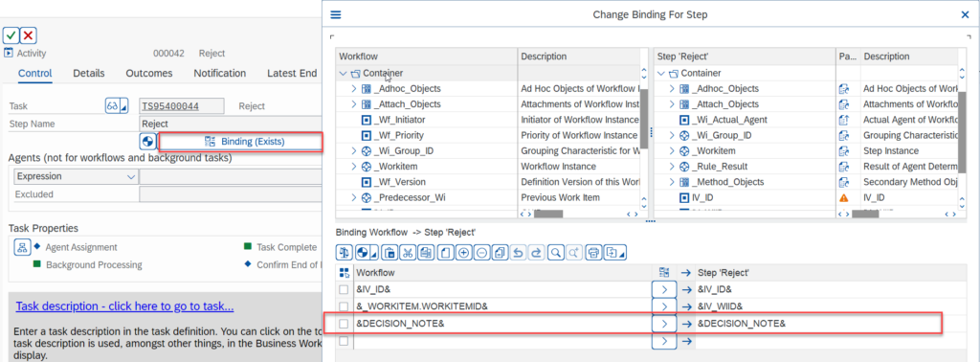
Task: Switch to the Notification tab
Action: (219, 73)
